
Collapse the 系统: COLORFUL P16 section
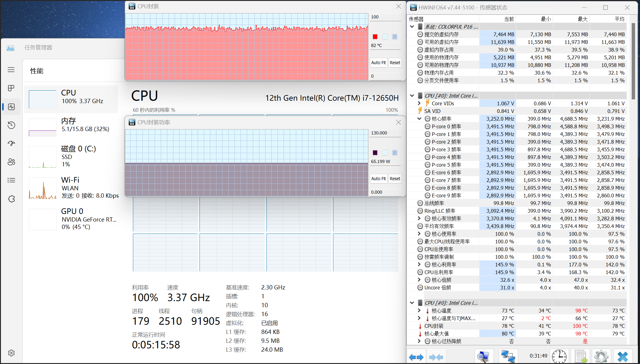tap(412, 27)
